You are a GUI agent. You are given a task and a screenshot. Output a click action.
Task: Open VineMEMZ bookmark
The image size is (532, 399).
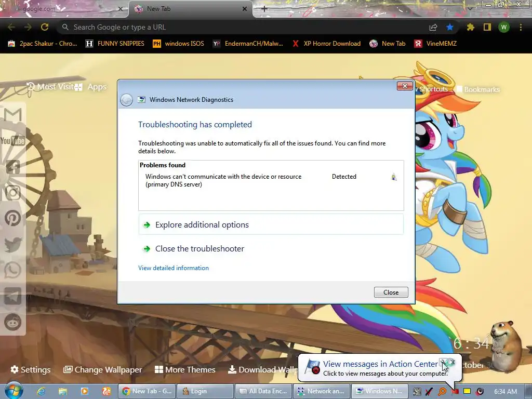[436, 44]
